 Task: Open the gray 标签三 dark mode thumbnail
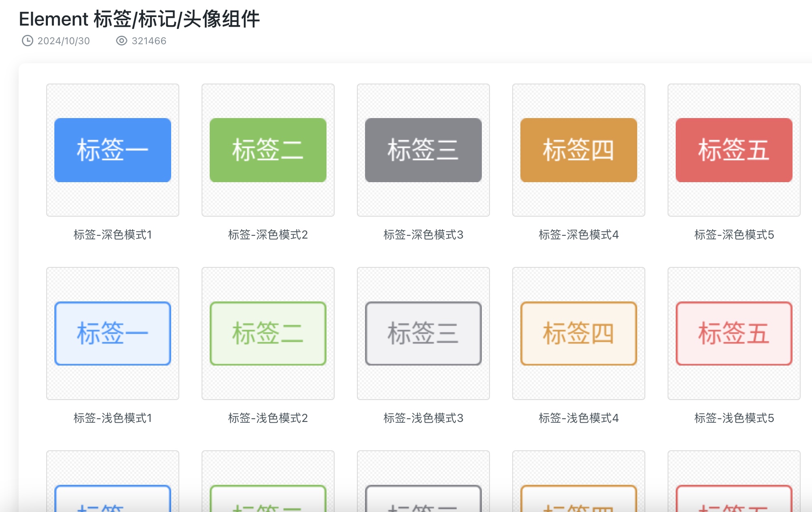[x=423, y=150]
